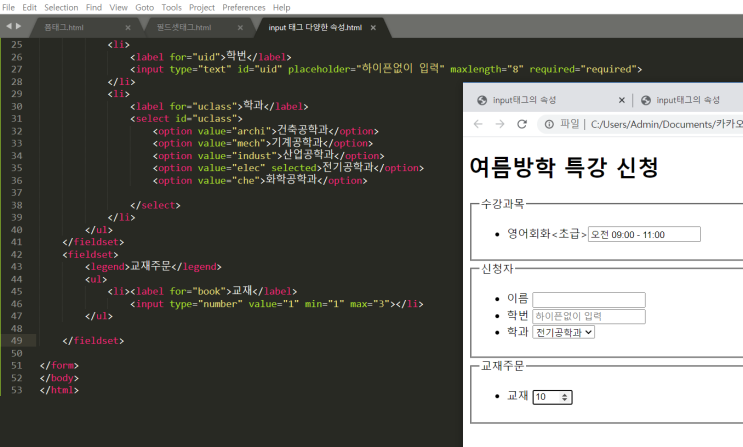Click the 학번 input field
Screen dimensions: 743x447
[x=589, y=316]
